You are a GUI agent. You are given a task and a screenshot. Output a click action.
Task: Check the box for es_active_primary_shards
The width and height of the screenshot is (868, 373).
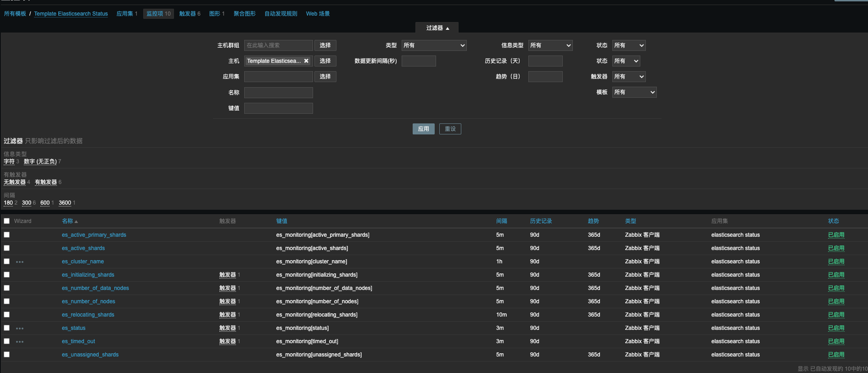[7, 235]
